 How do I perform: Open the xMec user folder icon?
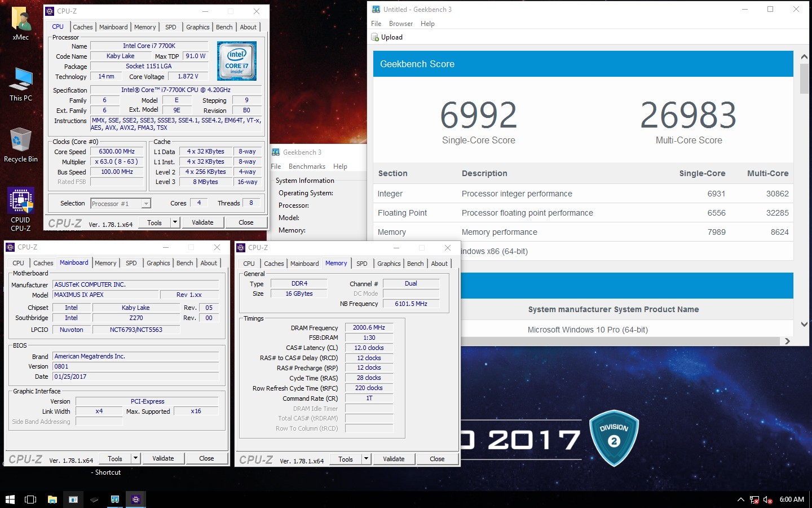point(21,23)
